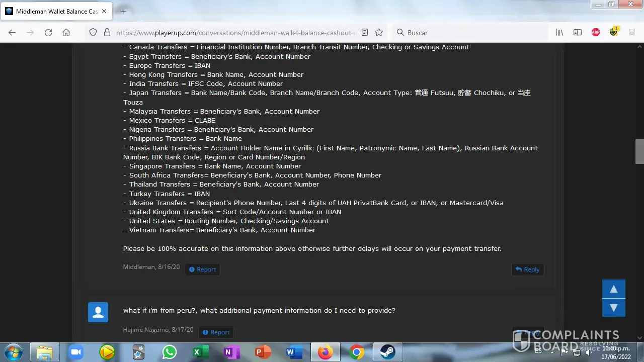Open the AdBlock Plus extension
This screenshot has height=362, width=644.
coord(596,32)
